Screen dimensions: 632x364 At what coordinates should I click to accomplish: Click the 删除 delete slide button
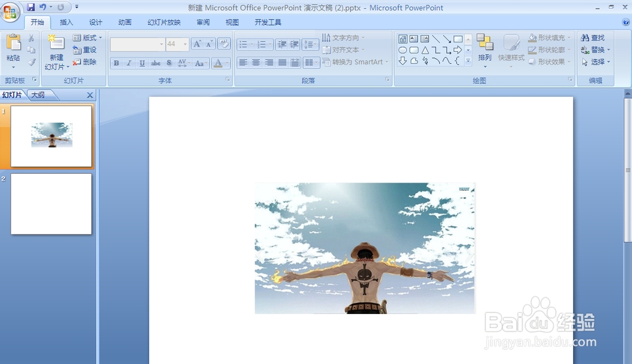click(85, 62)
